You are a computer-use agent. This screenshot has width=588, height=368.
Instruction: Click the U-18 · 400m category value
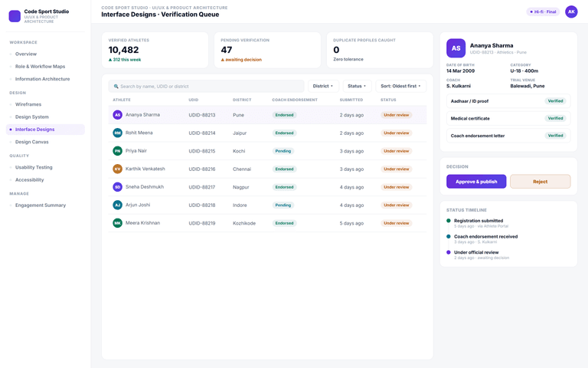(524, 71)
